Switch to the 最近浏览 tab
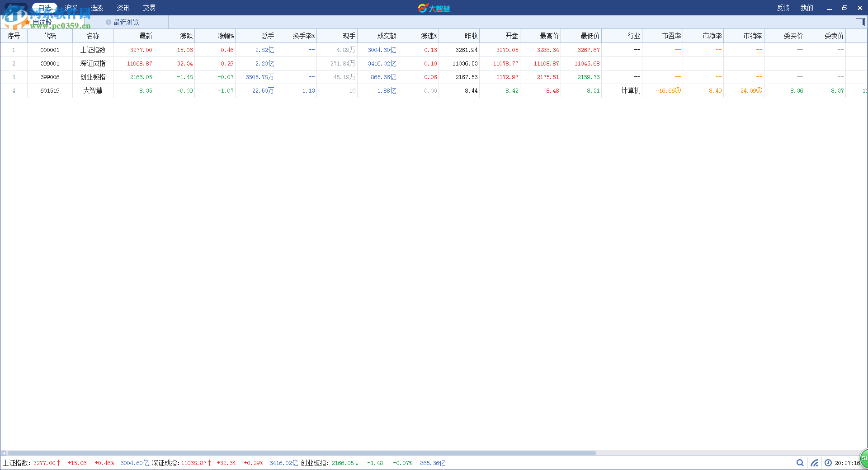This screenshot has height=470, width=868. click(x=126, y=22)
